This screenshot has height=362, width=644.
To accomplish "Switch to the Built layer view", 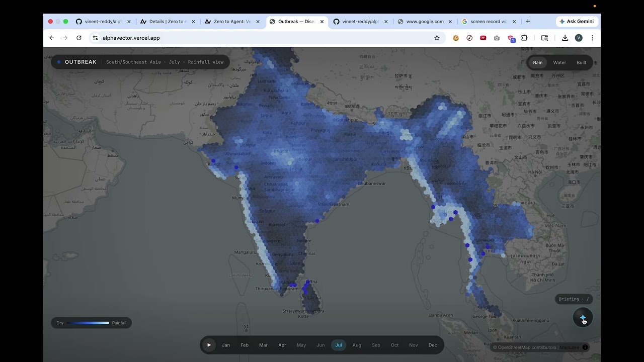I will point(581,62).
